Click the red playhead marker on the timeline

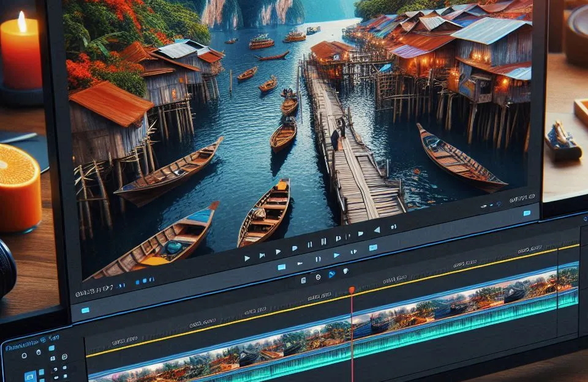(352, 290)
